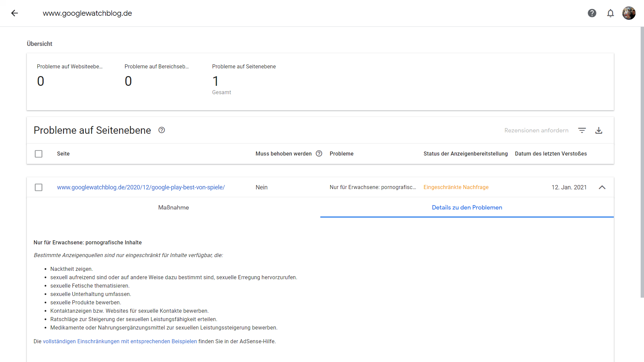Tick the select-all checkbox beside Seite
644x362 pixels.
(x=39, y=154)
